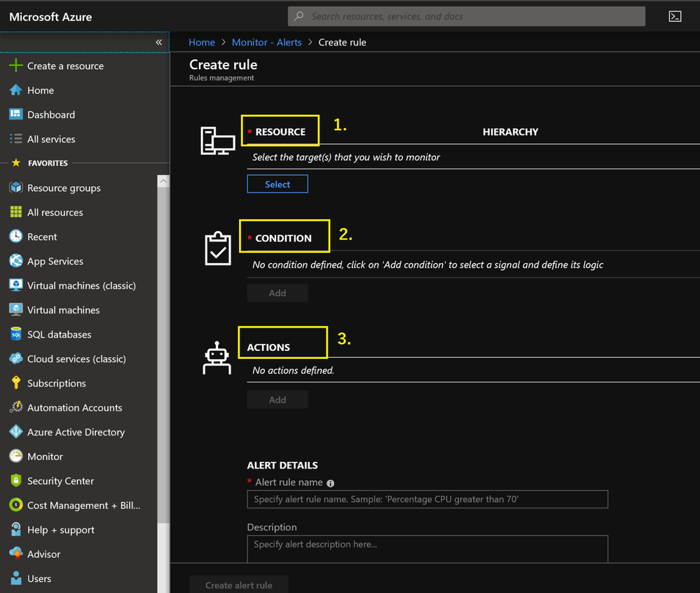Open Monitor label in favorites list
The image size is (700, 593).
45,456
